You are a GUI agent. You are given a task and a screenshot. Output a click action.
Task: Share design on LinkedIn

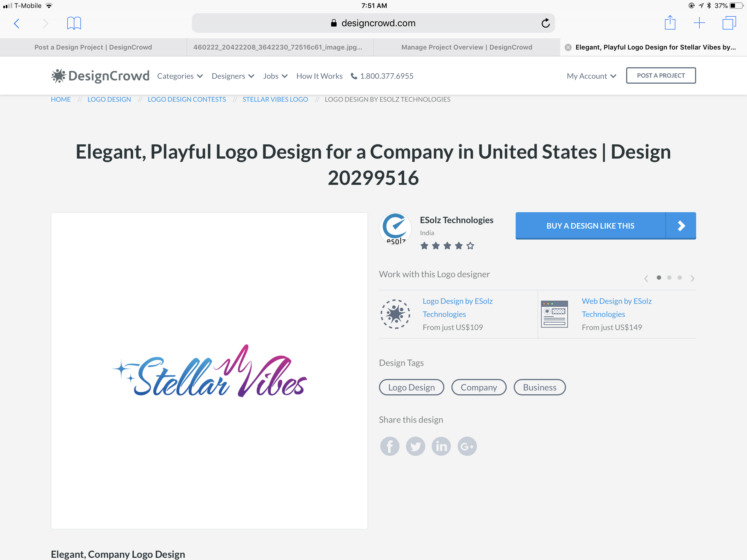441,446
